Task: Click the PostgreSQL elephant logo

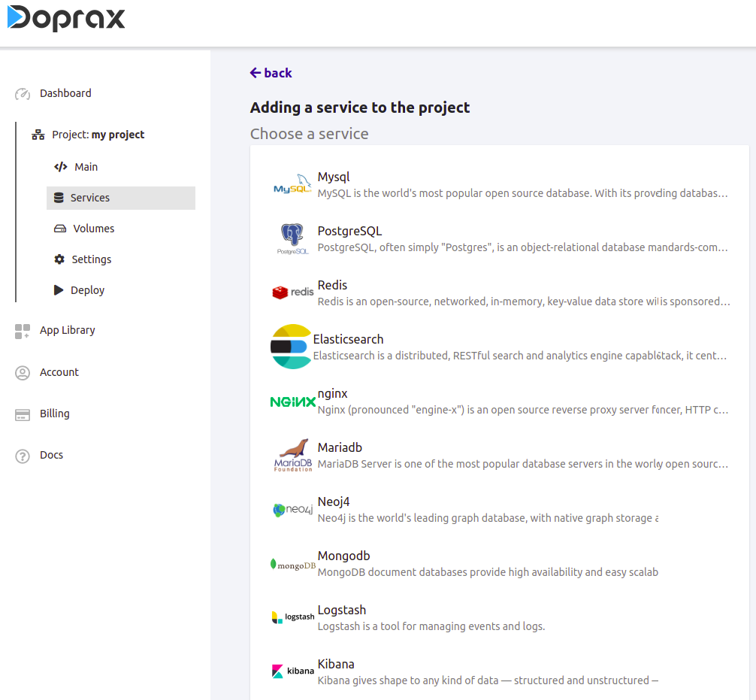Action: coord(292,239)
